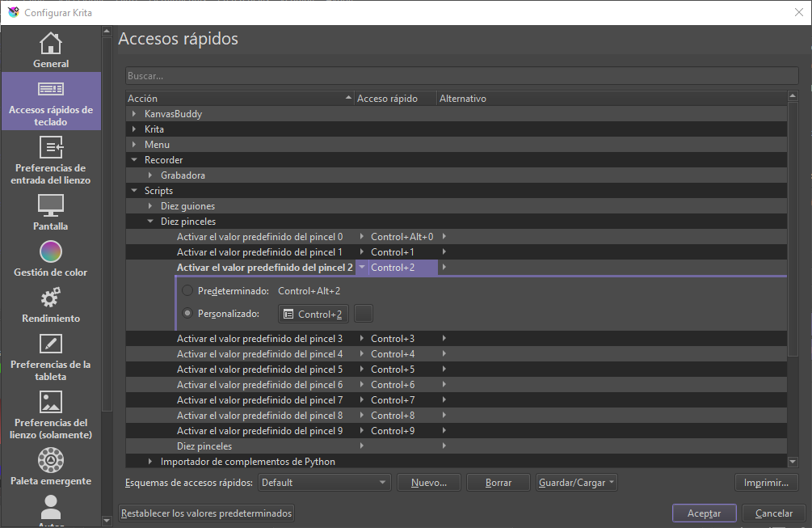The width and height of the screenshot is (812, 528).
Task: Open the shortcut scheme Default dropdown
Action: [x=324, y=483]
